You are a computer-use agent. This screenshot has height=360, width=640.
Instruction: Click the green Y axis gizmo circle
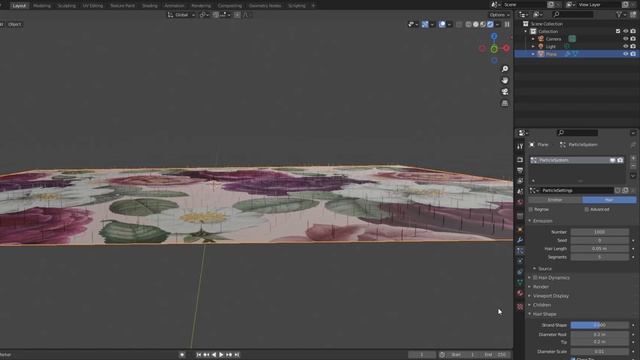(494, 49)
